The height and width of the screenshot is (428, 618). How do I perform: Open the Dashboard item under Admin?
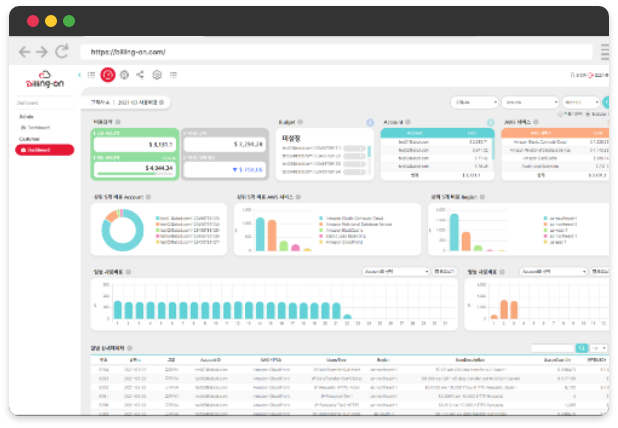[36, 128]
